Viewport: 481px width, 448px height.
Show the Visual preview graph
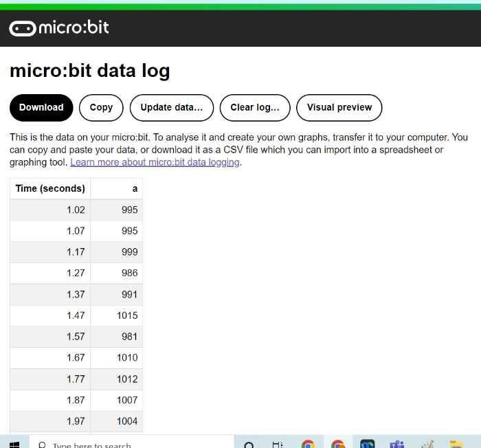pos(339,107)
